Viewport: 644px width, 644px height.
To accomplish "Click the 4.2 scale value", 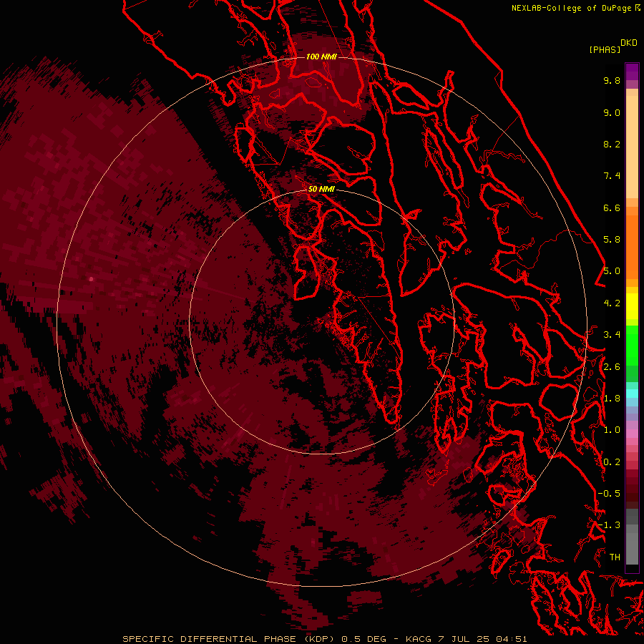I will click(612, 303).
